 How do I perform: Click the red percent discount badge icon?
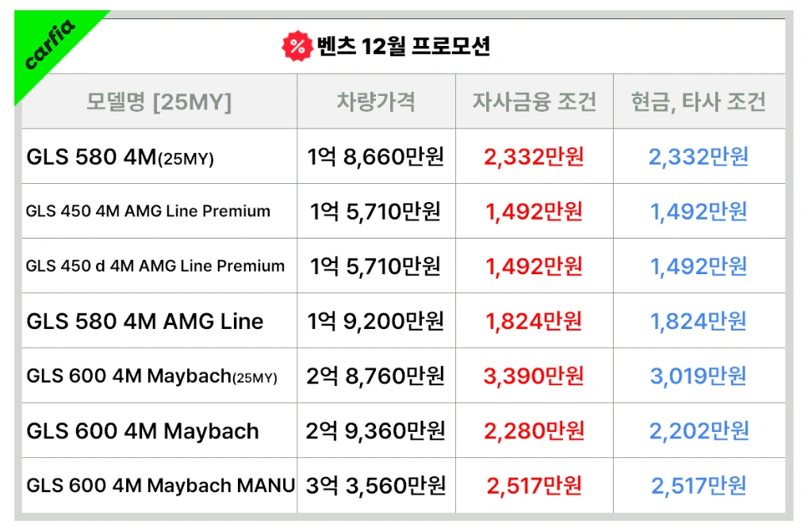point(297,47)
